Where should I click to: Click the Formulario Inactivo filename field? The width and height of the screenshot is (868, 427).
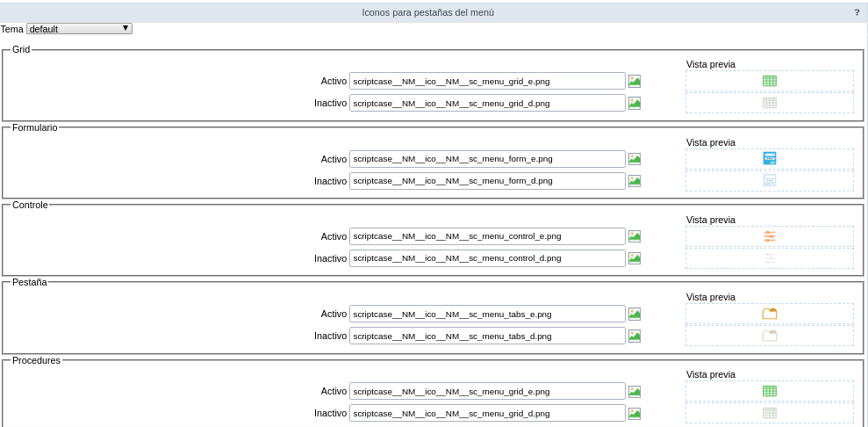pos(487,181)
